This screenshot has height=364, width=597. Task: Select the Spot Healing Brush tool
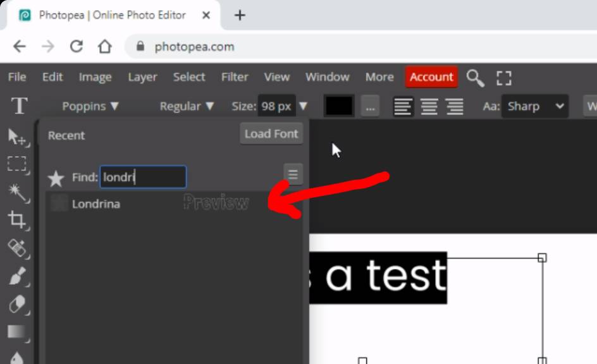click(18, 249)
